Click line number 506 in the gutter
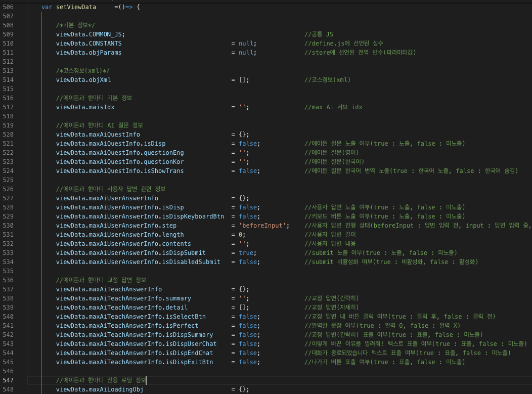532x394 pixels. (x=8, y=7)
